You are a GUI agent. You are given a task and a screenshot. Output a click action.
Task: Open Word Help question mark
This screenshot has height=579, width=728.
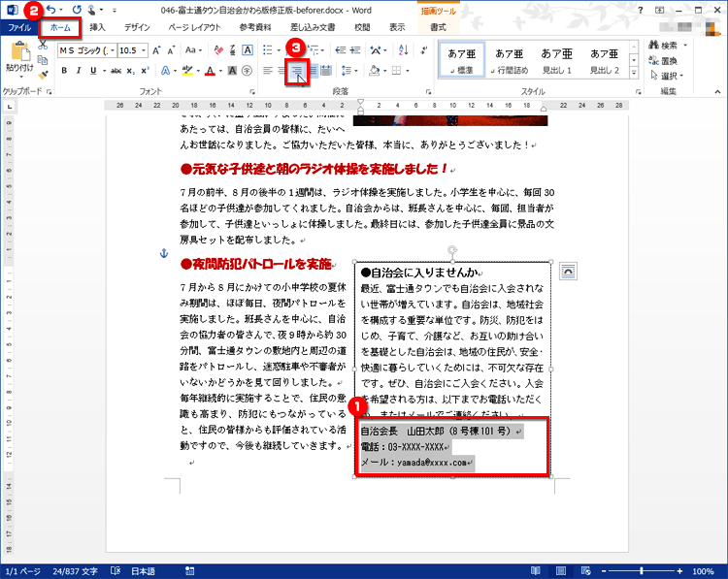641,10
